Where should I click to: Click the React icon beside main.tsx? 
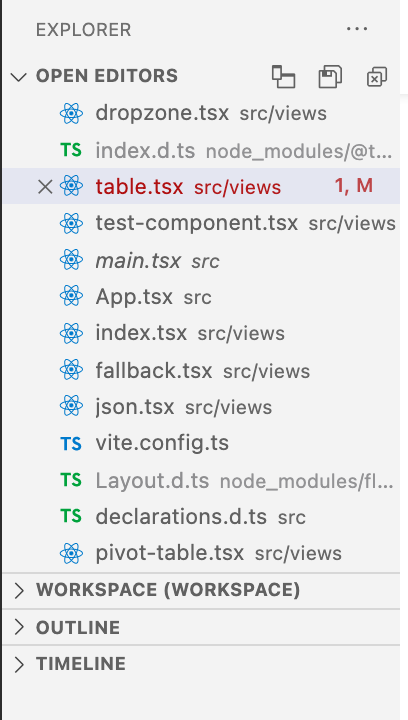click(x=71, y=260)
